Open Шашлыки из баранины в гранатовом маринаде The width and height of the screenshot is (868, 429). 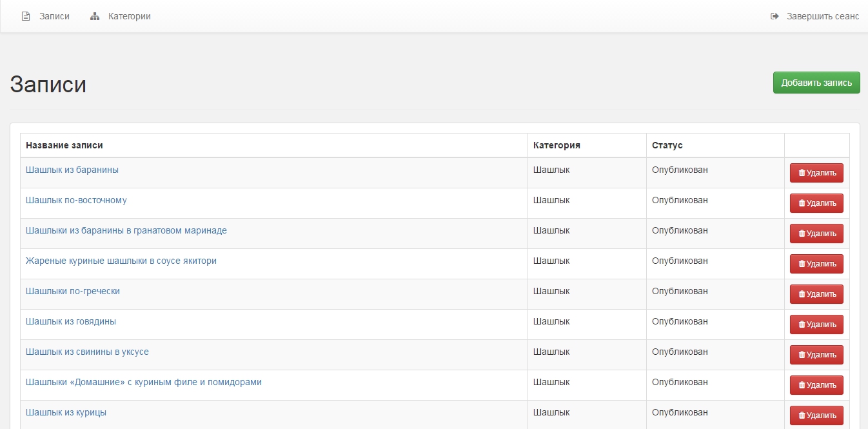point(126,230)
